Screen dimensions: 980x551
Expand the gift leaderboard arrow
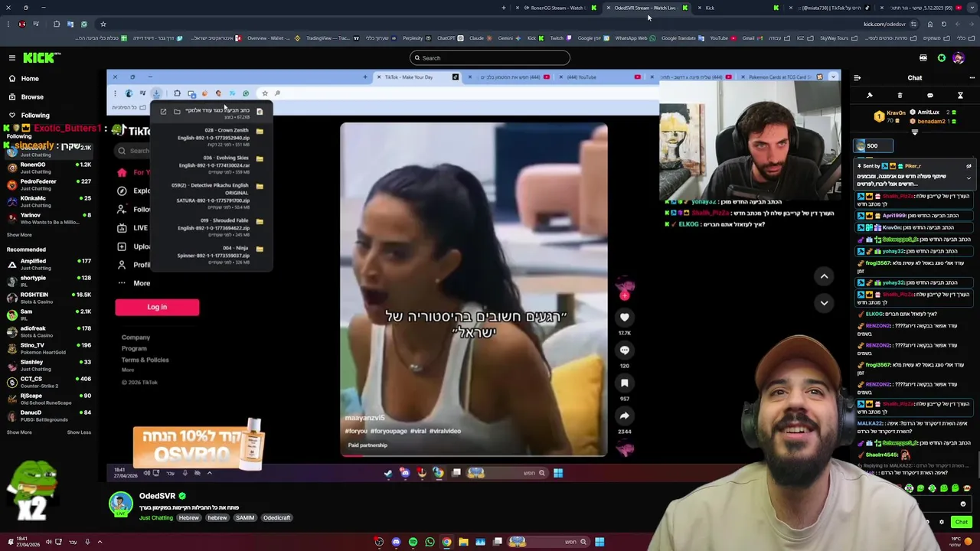click(914, 132)
